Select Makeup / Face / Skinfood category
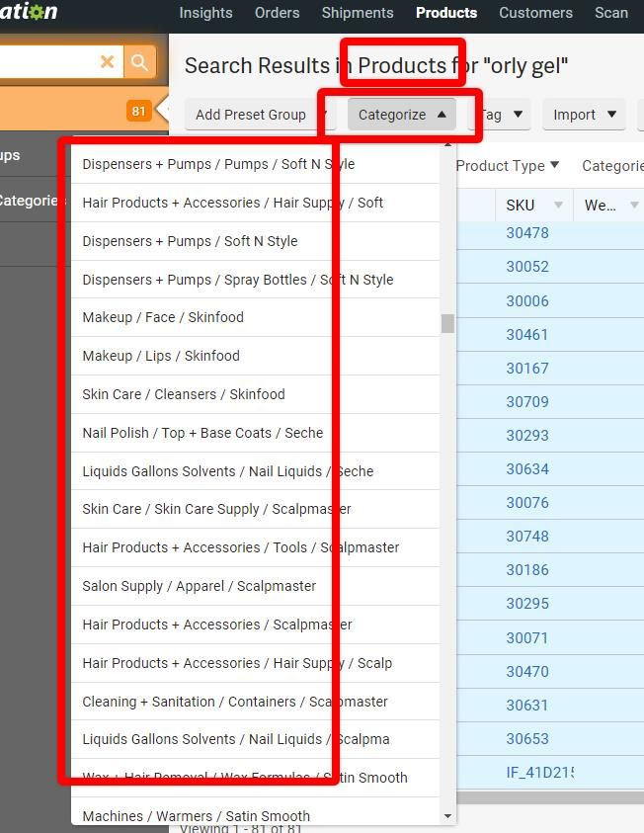 click(163, 317)
